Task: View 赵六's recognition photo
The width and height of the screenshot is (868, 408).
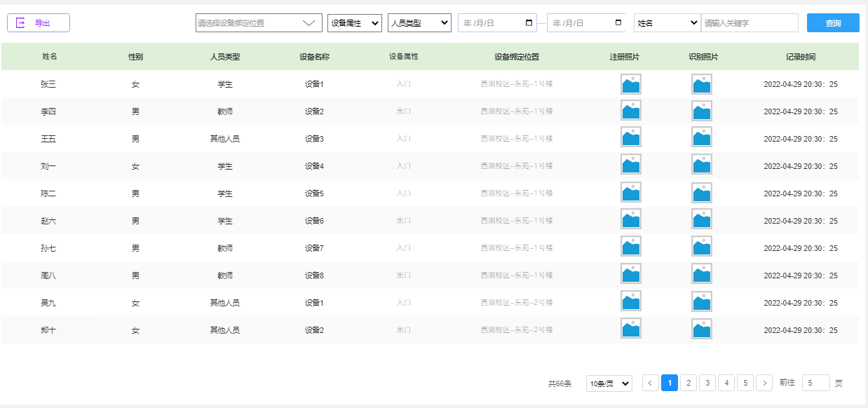Action: [702, 219]
